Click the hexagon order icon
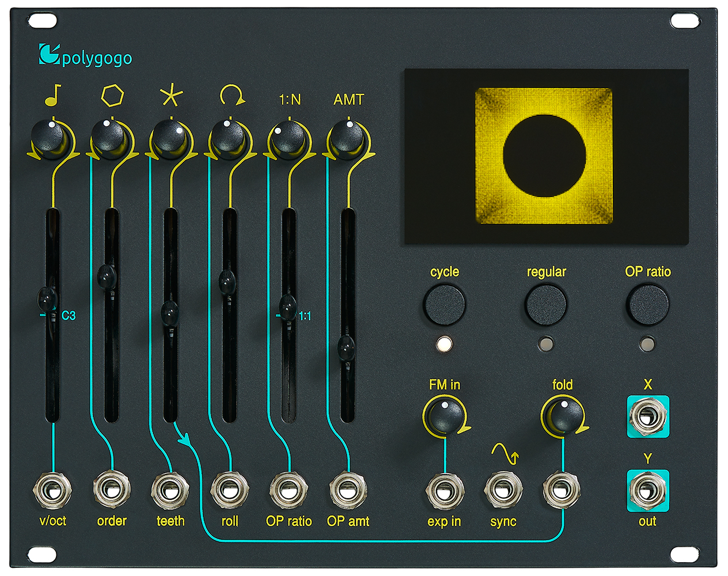Viewport: 728px width, 576px height. (112, 96)
